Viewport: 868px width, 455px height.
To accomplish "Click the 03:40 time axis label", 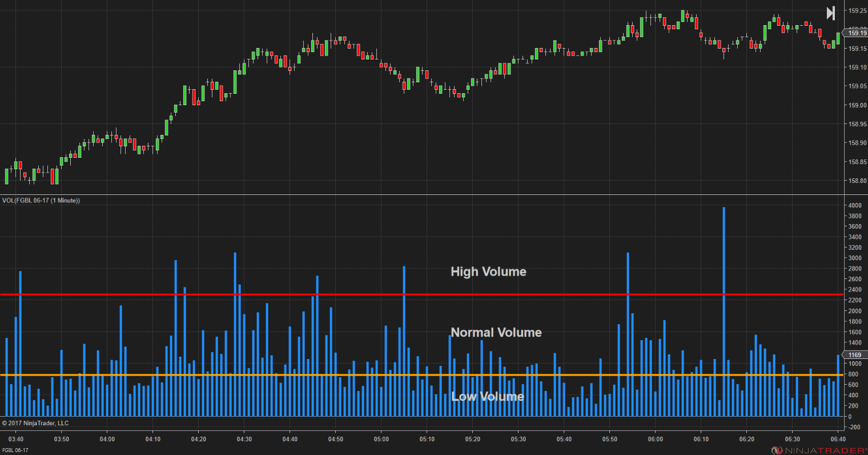I will [x=15, y=440].
